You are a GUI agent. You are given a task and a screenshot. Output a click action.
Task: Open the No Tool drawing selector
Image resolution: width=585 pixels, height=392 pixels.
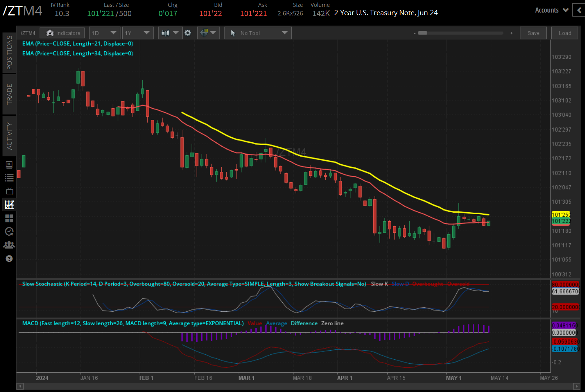[x=258, y=33]
